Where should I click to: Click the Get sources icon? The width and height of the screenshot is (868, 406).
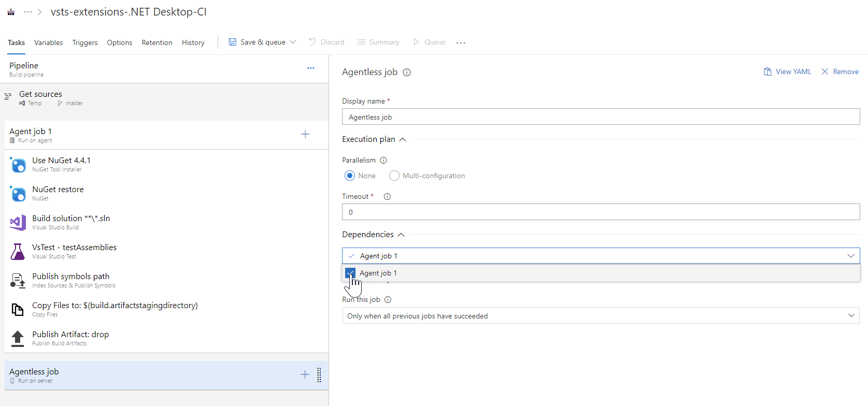(x=8, y=96)
